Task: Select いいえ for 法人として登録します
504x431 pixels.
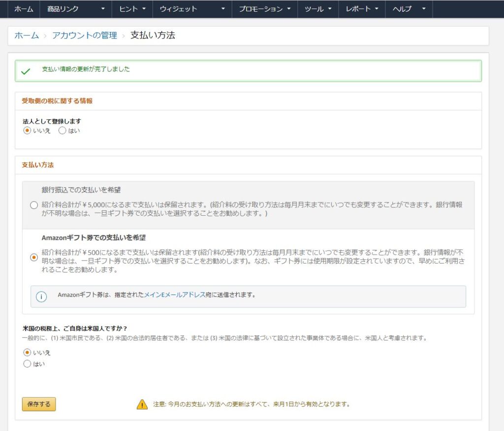Action: [x=27, y=130]
